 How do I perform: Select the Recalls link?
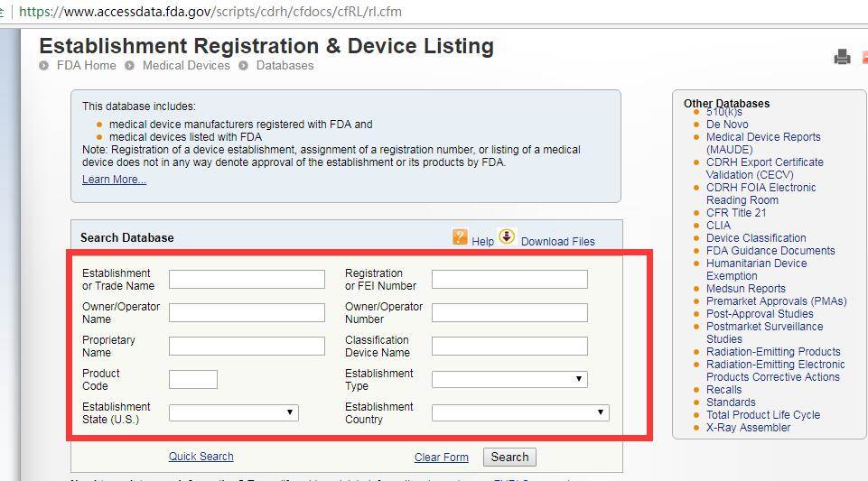pyautogui.click(x=723, y=390)
